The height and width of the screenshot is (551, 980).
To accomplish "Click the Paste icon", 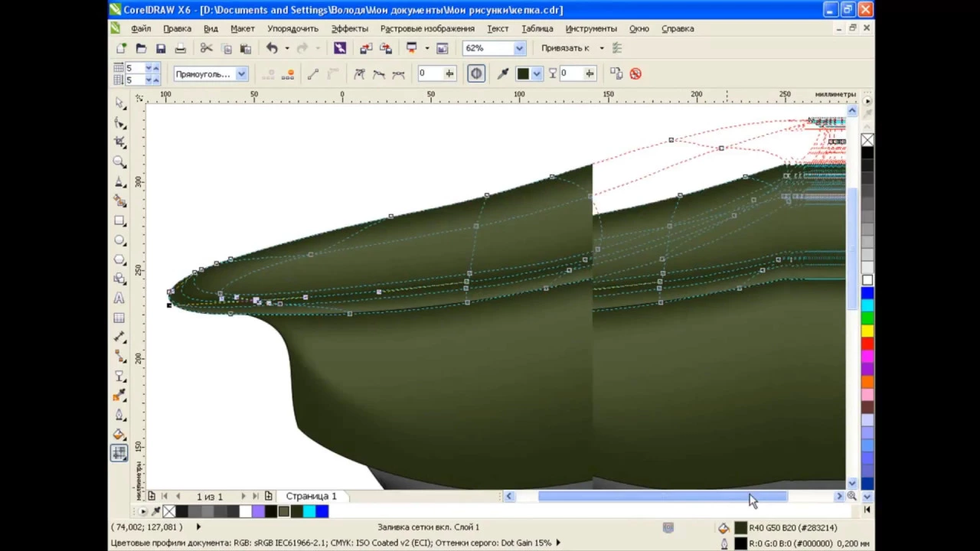I will coord(245,48).
